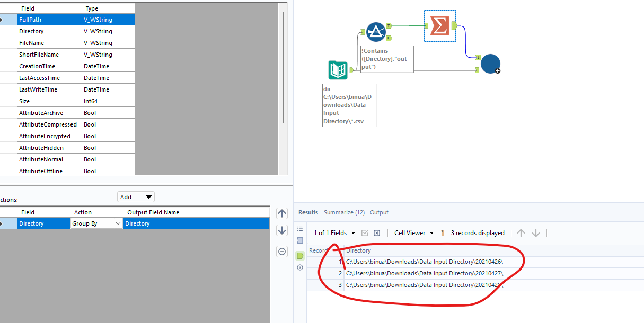Remove selected action with minus button
644x323 pixels.
[282, 251]
